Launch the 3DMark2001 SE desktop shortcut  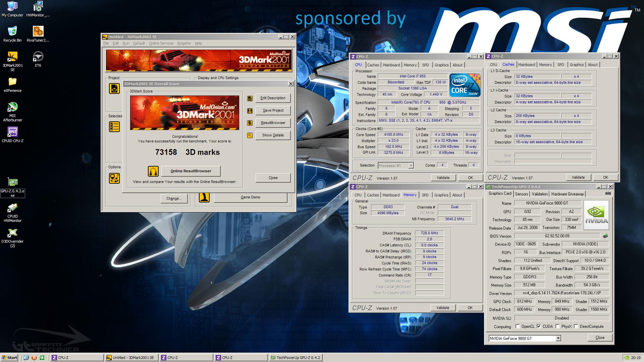pyautogui.click(x=12, y=61)
